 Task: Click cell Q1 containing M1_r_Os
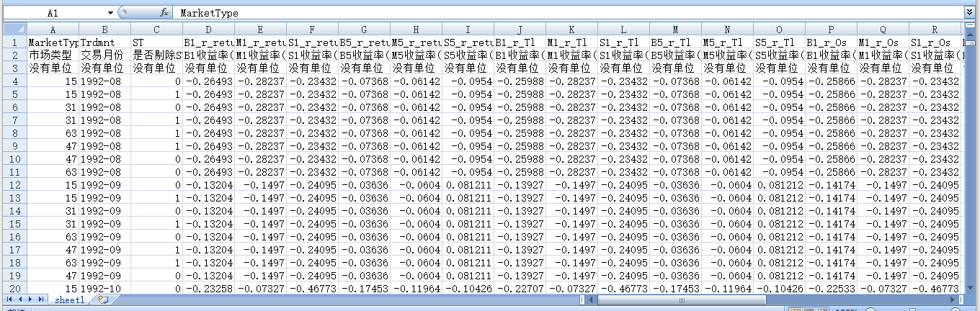(x=883, y=42)
